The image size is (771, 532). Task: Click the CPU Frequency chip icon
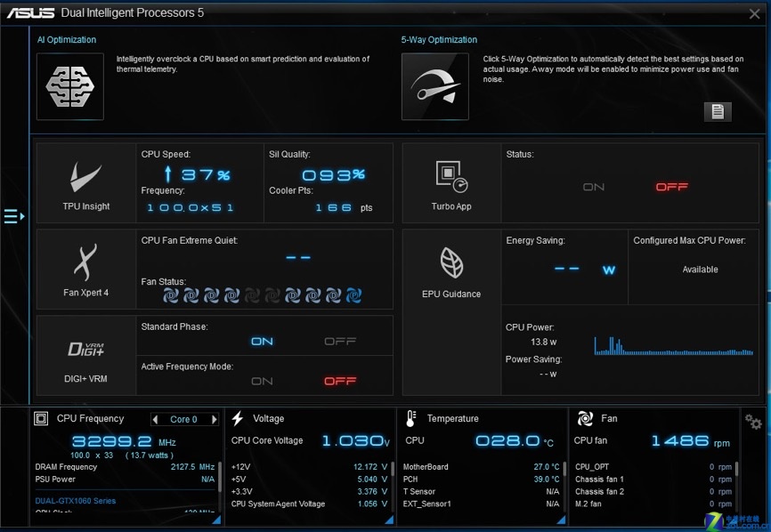pos(41,418)
